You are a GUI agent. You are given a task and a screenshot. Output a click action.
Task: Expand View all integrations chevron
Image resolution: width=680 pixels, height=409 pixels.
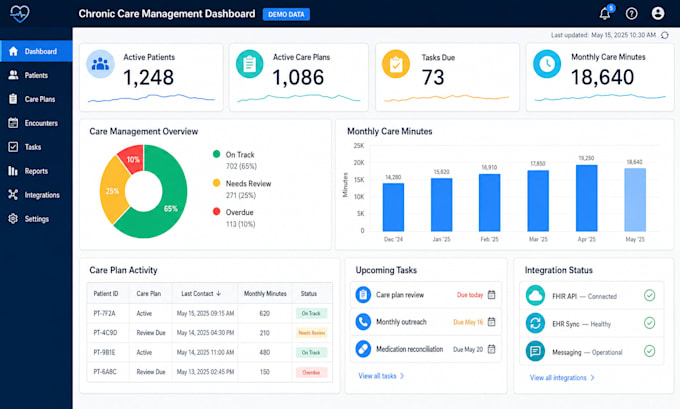592,378
